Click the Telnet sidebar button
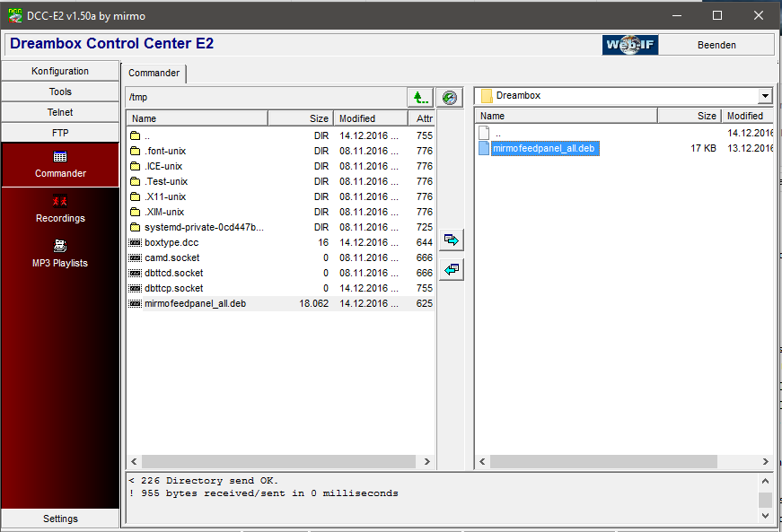 60,112
